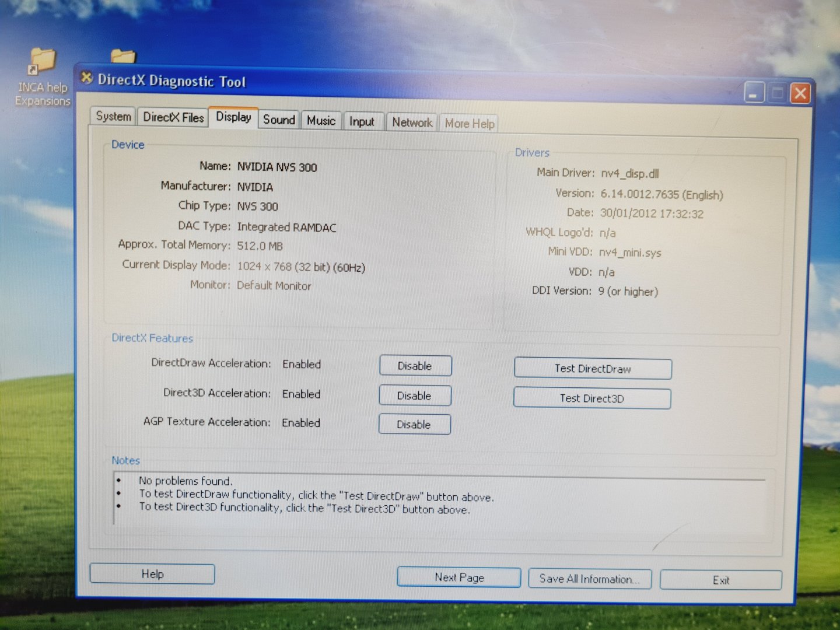Click the Help button
Image resolution: width=840 pixels, height=630 pixels.
click(x=152, y=574)
